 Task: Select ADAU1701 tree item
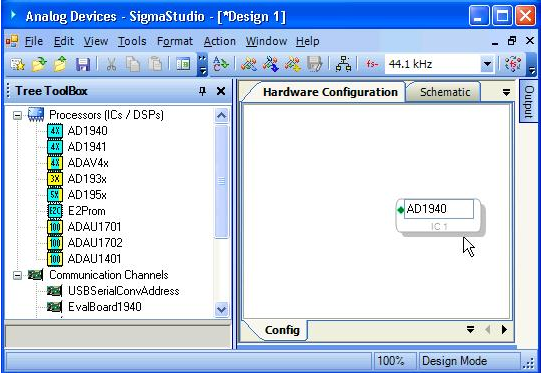click(x=94, y=227)
